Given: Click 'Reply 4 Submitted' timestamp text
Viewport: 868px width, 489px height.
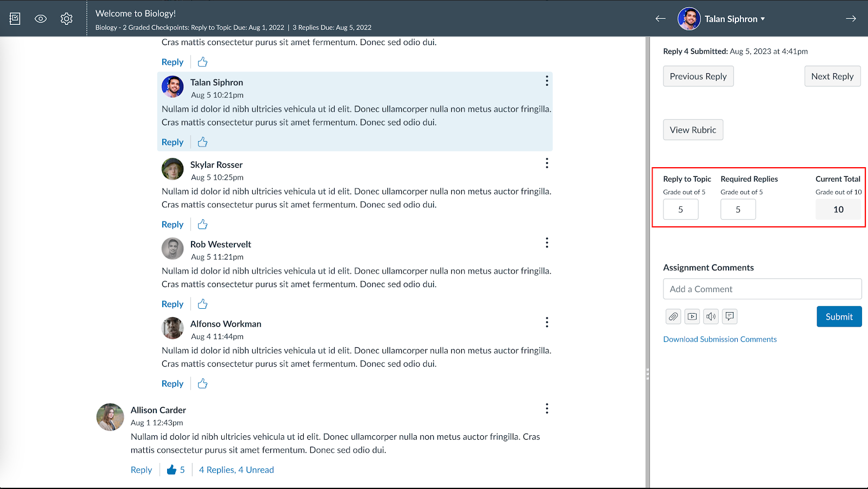Looking at the screenshot, I should pos(735,52).
